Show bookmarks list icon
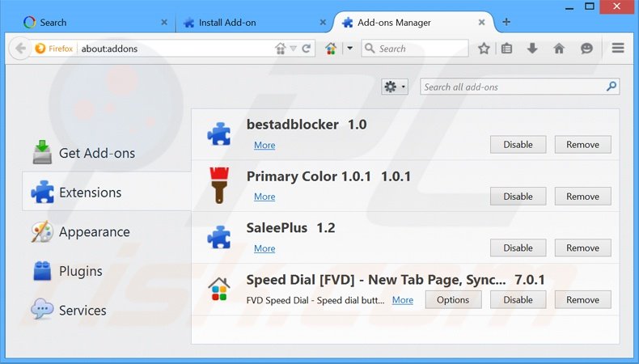This screenshot has width=639, height=364. (506, 49)
